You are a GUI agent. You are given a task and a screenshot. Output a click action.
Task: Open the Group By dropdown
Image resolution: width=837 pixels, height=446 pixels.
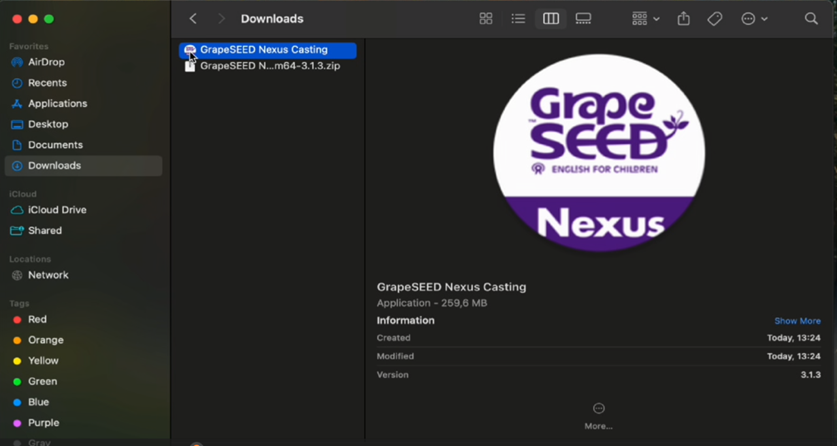[646, 19]
